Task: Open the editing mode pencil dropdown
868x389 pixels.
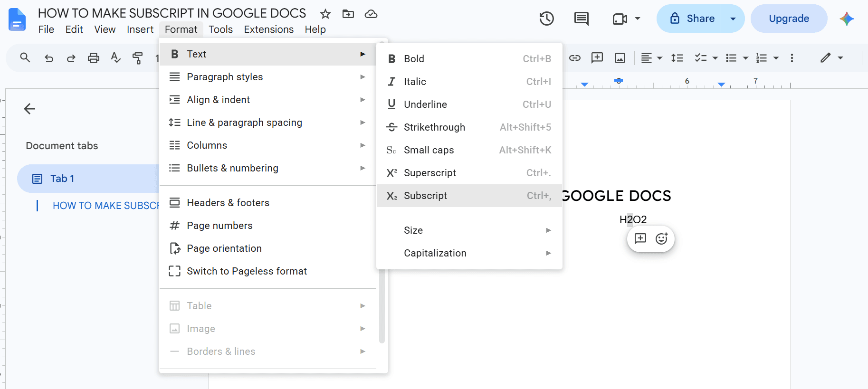Action: click(831, 58)
